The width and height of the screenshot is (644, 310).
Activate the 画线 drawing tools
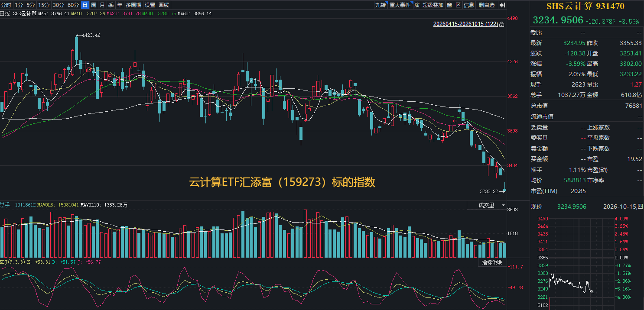(164, 5)
